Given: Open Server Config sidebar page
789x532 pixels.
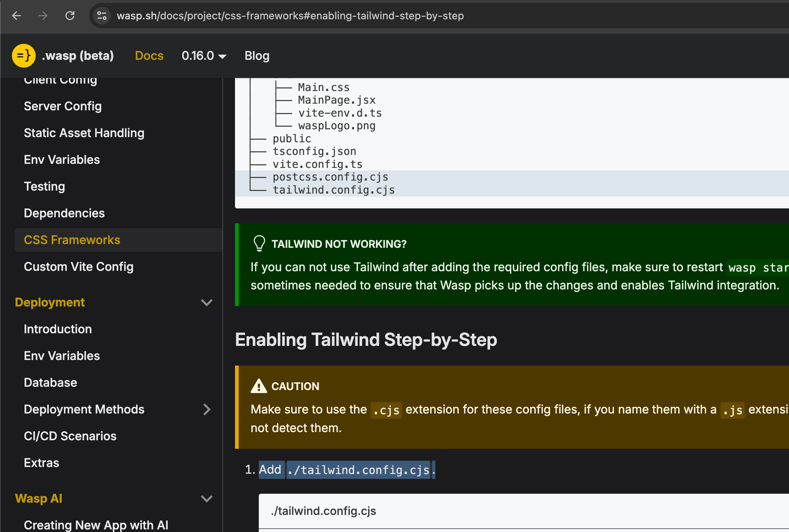Looking at the screenshot, I should (x=63, y=106).
